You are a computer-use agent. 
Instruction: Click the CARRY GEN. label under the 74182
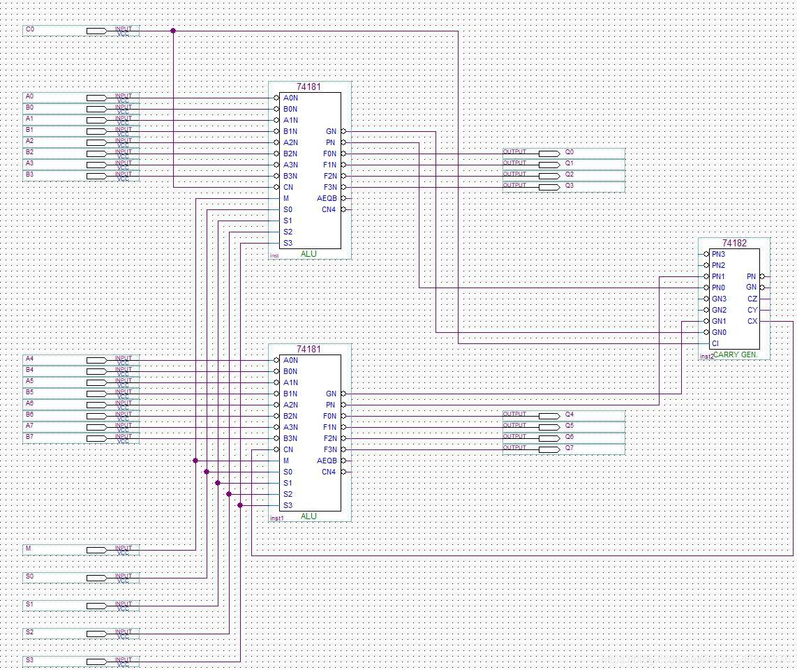pos(735,354)
